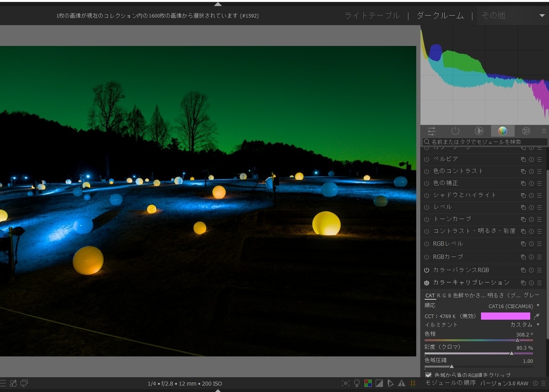The height and width of the screenshot is (392, 549).
Task: Open the 明るさ tab
Action: click(x=504, y=295)
